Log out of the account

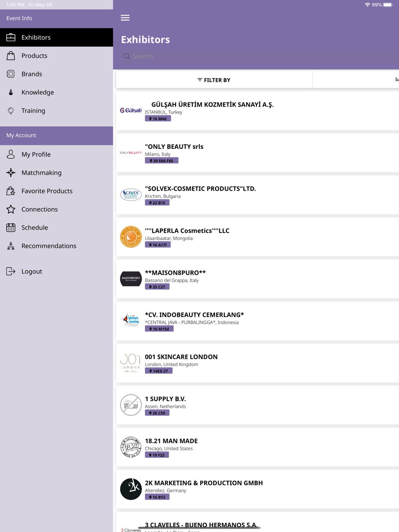57,272
